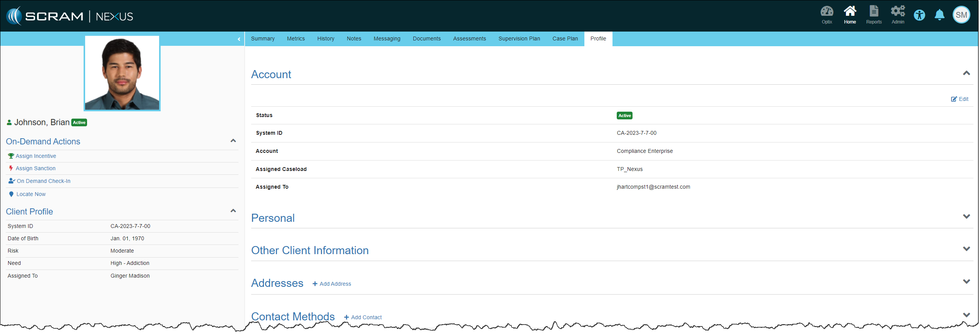This screenshot has width=980, height=335.
Task: Expand the Personal section
Action: tap(966, 216)
